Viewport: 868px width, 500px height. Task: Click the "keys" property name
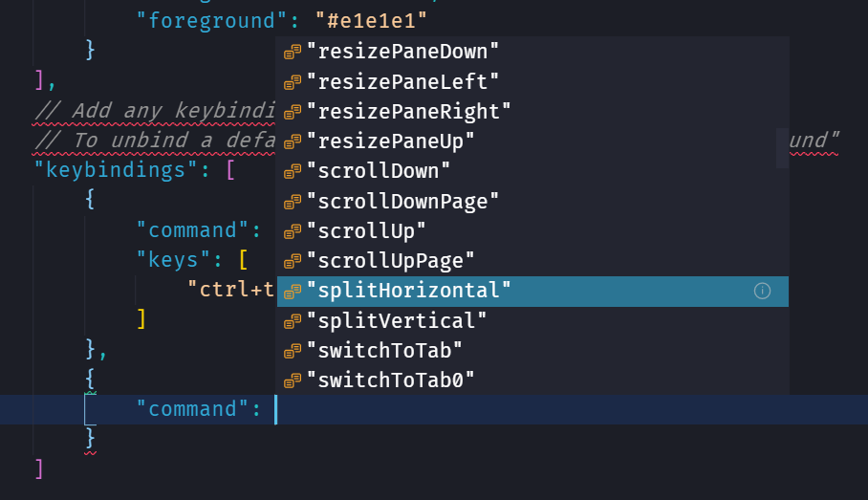click(174, 260)
